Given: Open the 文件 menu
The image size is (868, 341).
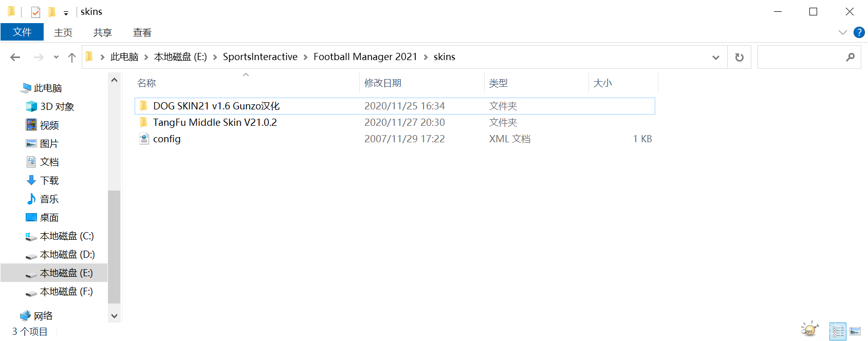Looking at the screenshot, I should [x=22, y=32].
